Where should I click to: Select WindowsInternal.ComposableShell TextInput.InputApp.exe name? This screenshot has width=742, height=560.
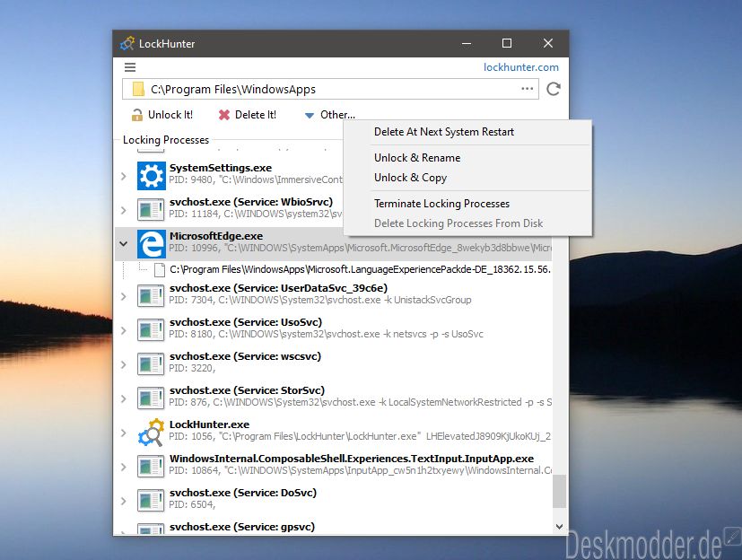click(x=352, y=459)
